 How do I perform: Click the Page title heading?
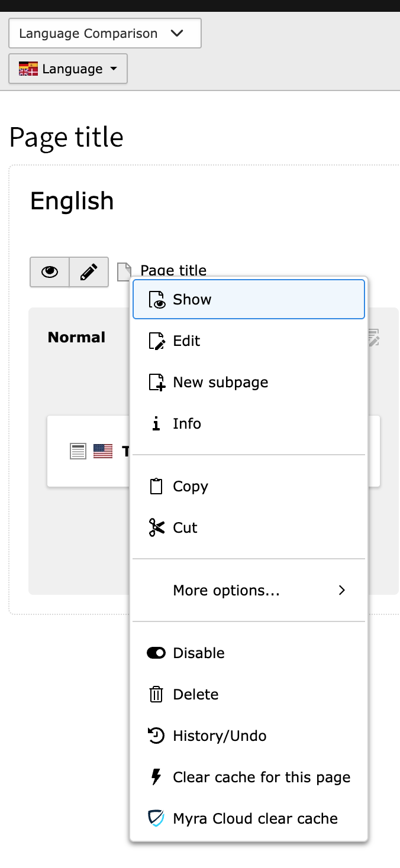tap(66, 137)
